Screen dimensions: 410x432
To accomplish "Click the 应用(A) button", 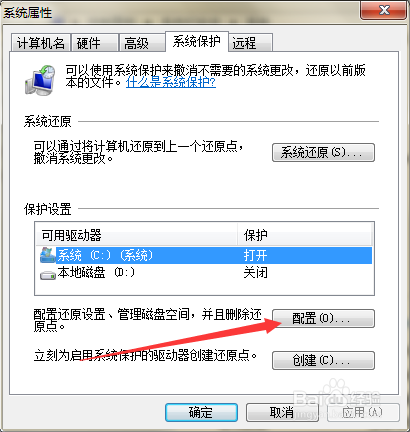I will (x=363, y=413).
